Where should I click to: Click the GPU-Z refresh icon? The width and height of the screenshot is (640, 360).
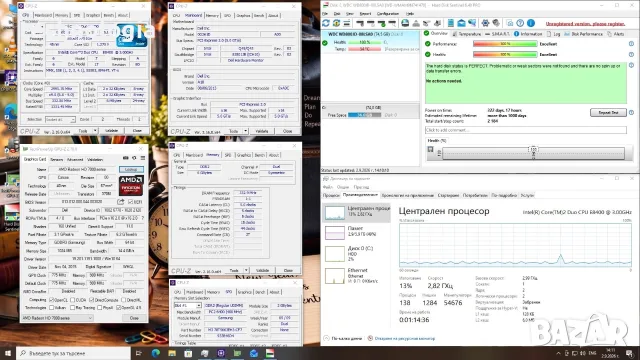click(x=134, y=158)
